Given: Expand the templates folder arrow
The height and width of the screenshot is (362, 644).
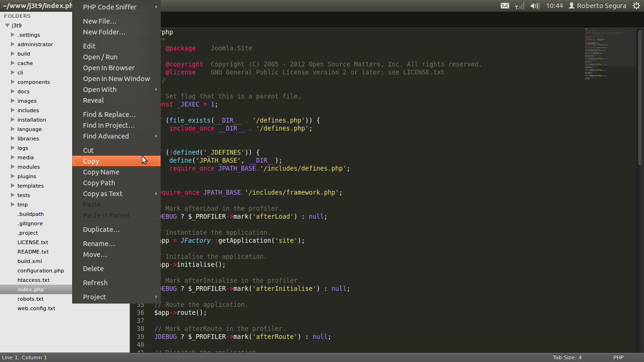Looking at the screenshot, I should point(13,186).
